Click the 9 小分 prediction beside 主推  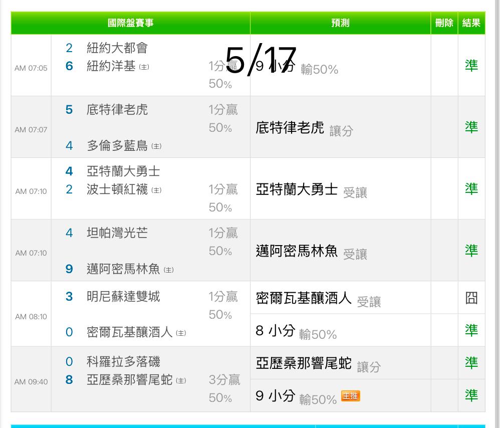296,396
